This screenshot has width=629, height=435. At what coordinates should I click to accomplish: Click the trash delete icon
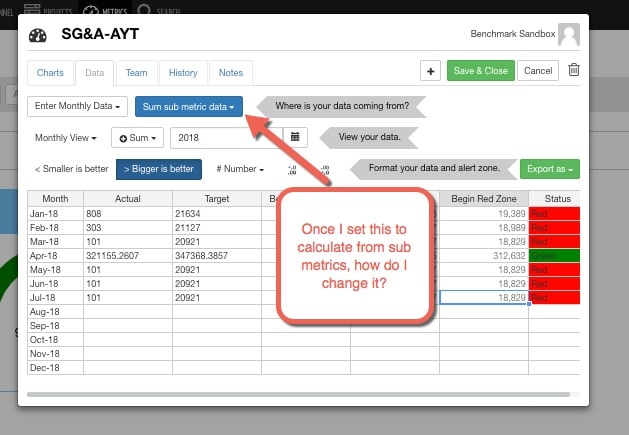click(x=573, y=70)
